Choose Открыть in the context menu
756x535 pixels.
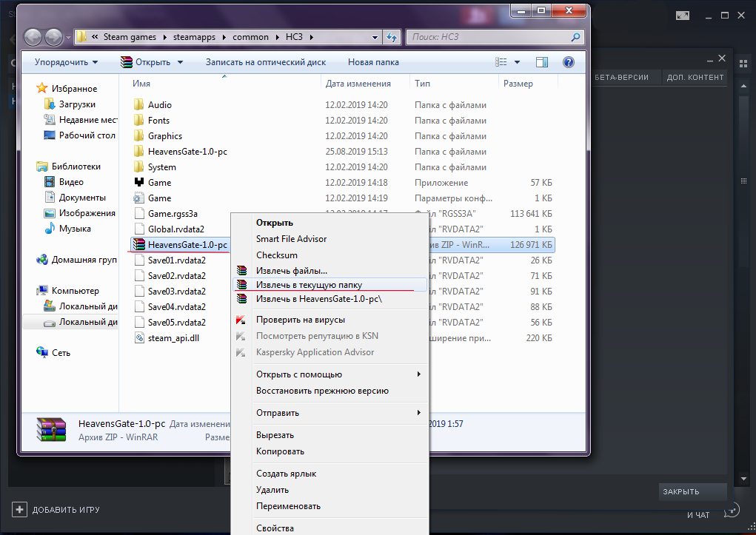tap(330, 223)
